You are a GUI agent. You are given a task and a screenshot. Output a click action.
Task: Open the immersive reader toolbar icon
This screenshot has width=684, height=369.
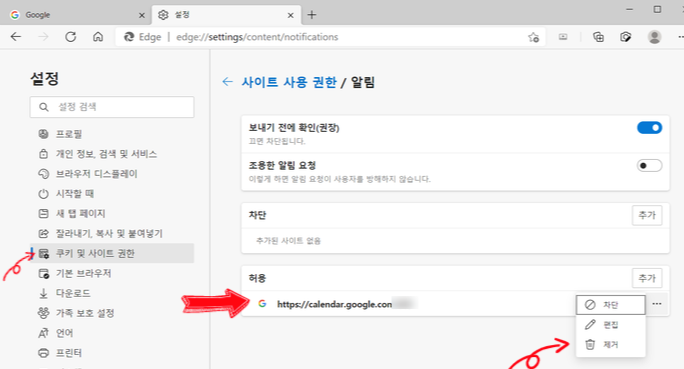tap(563, 37)
